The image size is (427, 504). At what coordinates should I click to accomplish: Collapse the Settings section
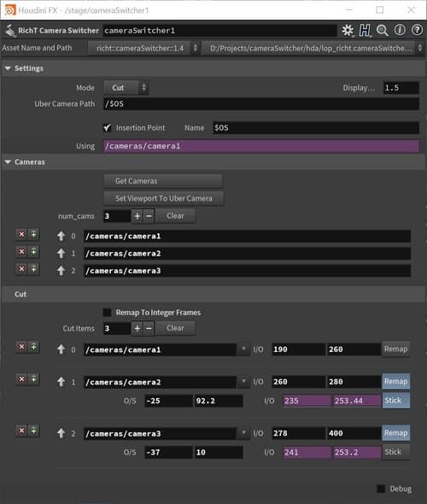point(8,68)
